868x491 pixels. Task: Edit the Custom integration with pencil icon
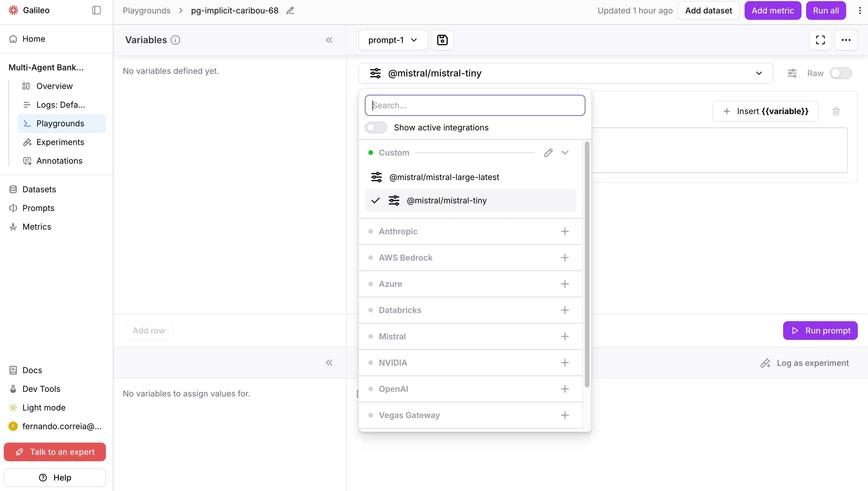(x=548, y=153)
